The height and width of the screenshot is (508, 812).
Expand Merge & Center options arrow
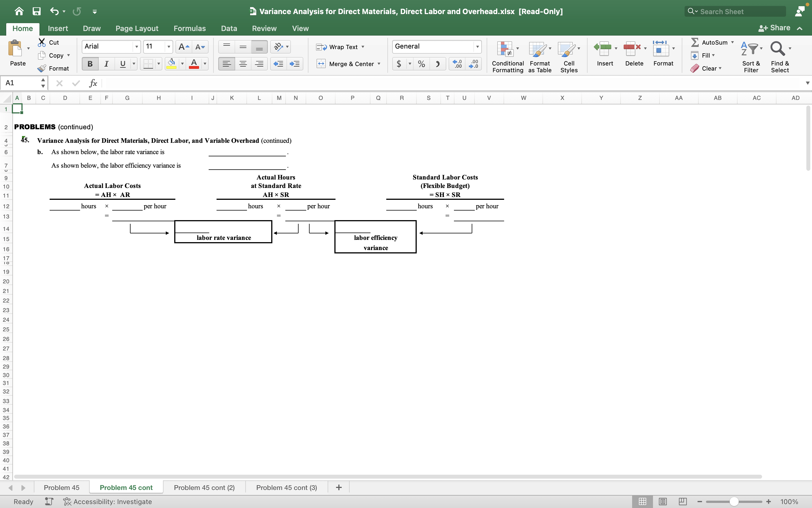379,63
